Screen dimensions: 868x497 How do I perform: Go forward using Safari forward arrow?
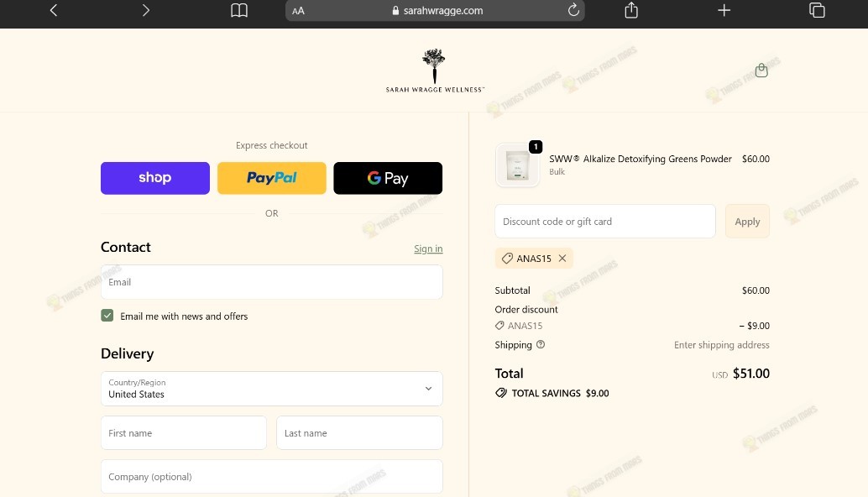145,10
